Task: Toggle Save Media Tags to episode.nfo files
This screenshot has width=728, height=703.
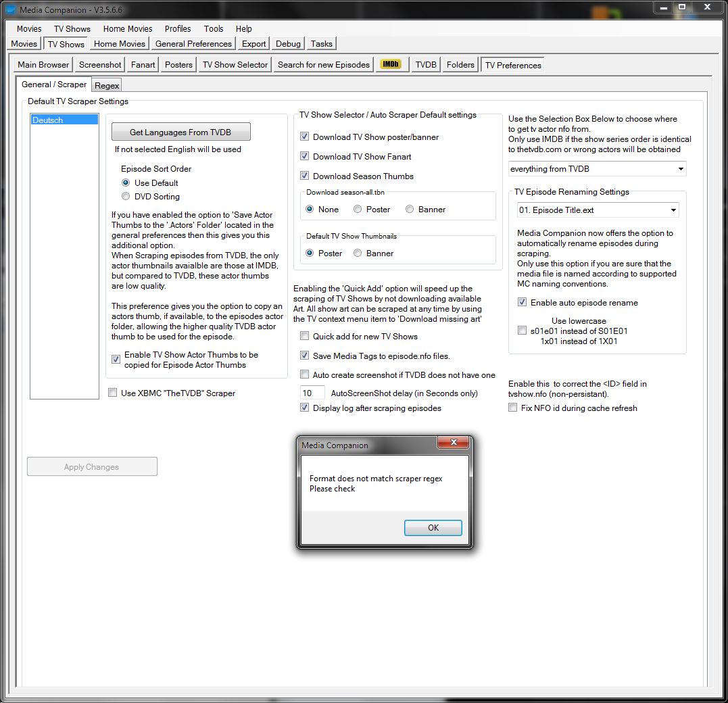Action: [304, 355]
